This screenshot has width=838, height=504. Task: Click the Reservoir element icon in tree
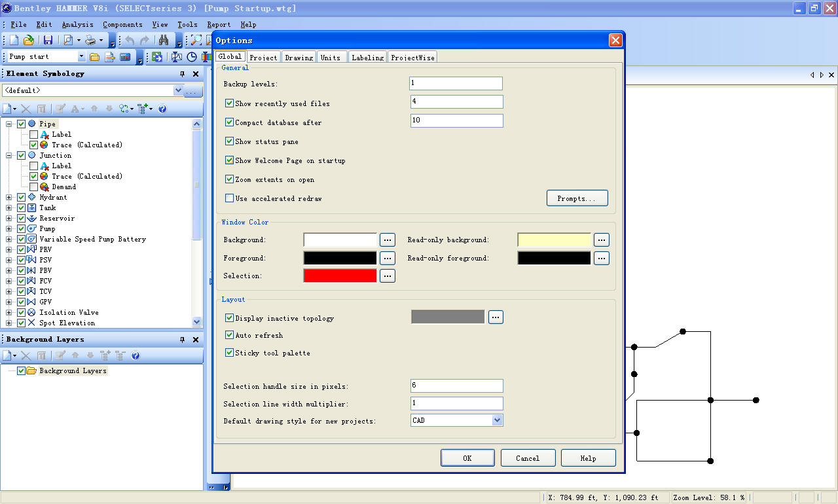(31, 218)
